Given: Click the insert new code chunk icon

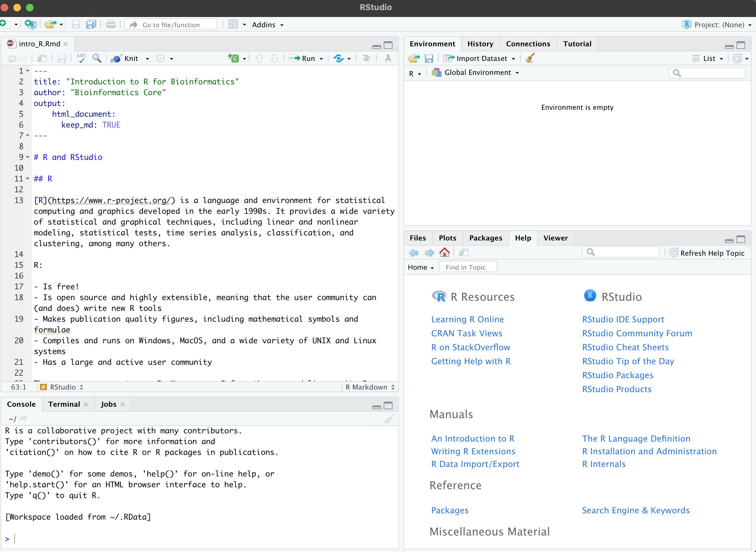Looking at the screenshot, I should tap(233, 58).
